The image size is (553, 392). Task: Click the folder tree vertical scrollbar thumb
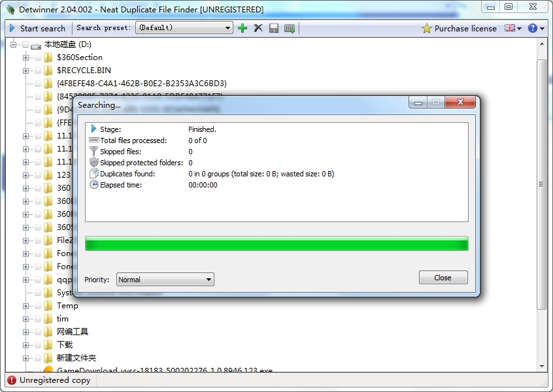542,184
